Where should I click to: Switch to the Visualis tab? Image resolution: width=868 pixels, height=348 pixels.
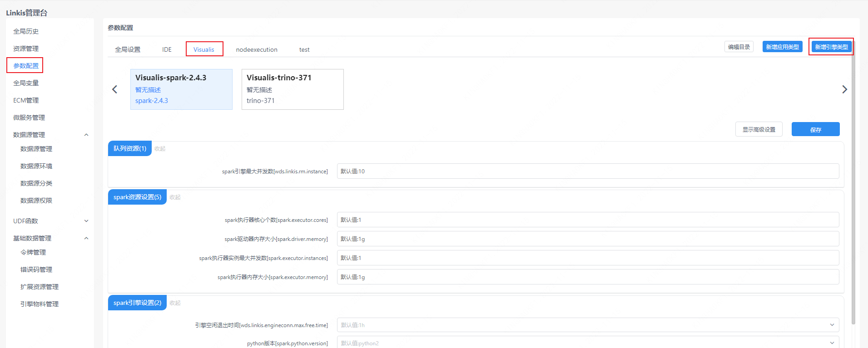pyautogui.click(x=204, y=49)
